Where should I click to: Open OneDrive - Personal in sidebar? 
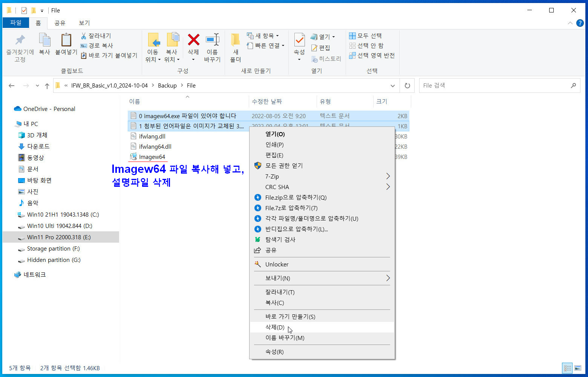pos(49,109)
